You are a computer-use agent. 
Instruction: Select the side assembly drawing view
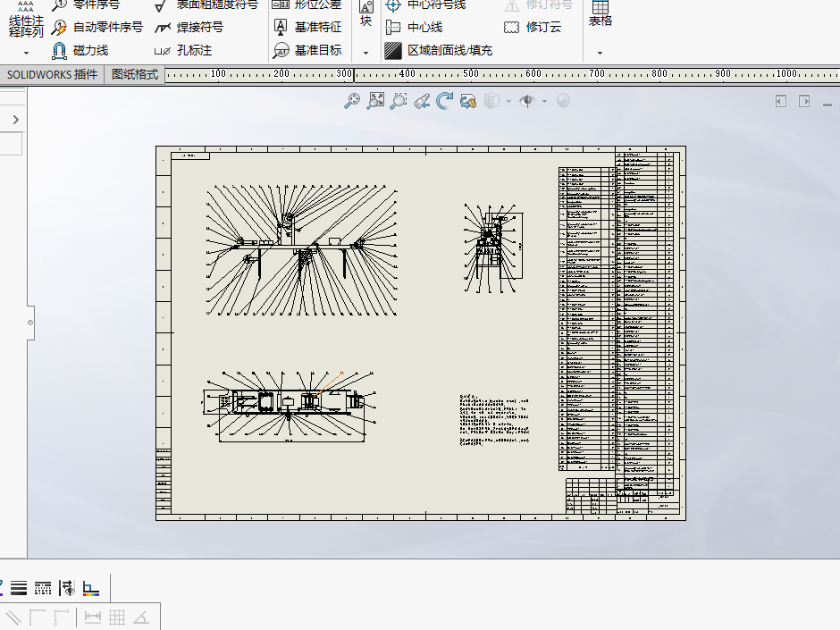pyautogui.click(x=493, y=248)
